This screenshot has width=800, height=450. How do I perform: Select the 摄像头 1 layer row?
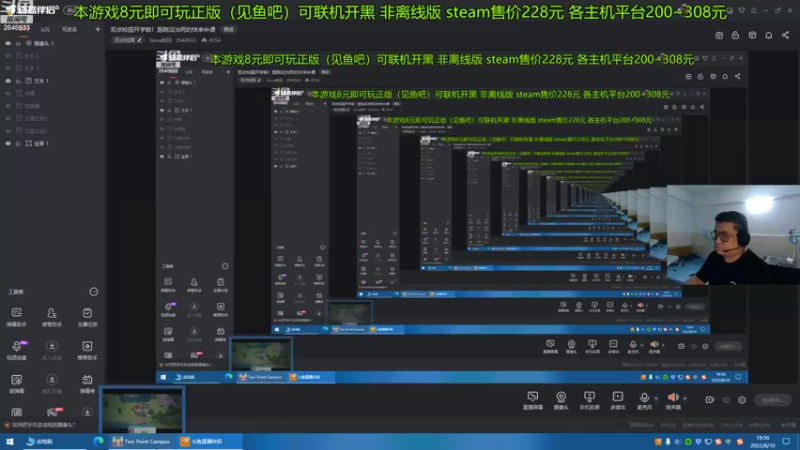(52, 43)
